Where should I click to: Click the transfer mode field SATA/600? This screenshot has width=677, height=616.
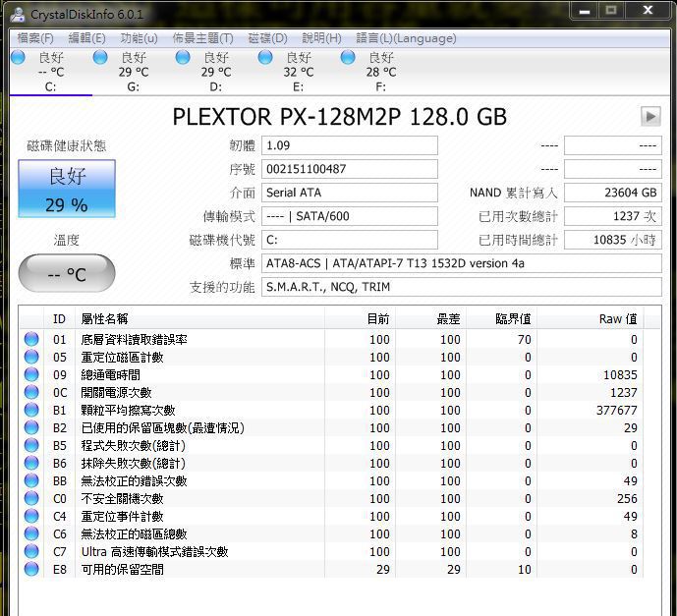click(x=350, y=216)
